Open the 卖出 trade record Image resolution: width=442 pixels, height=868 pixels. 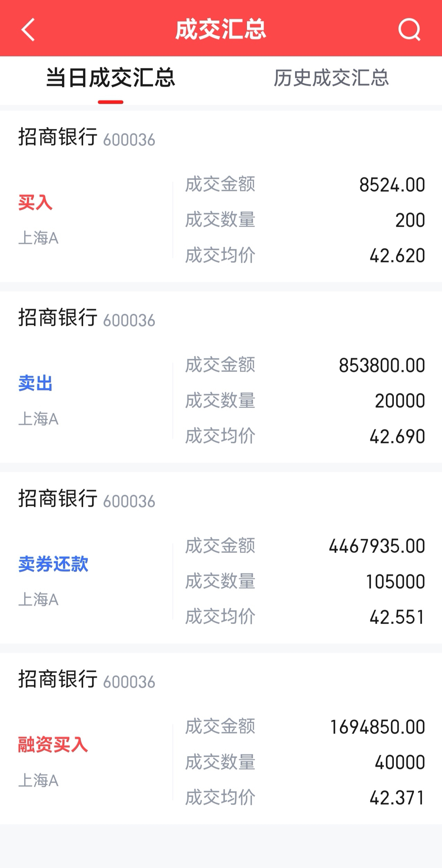pos(35,384)
